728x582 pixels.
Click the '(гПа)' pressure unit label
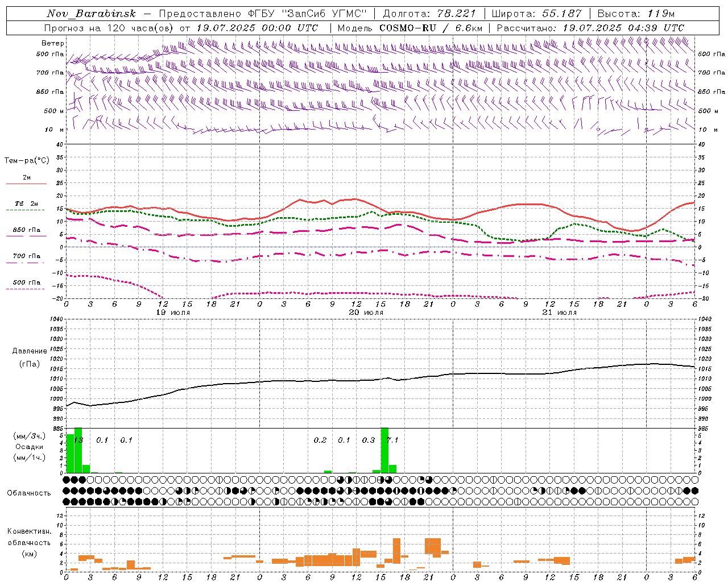pos(30,364)
